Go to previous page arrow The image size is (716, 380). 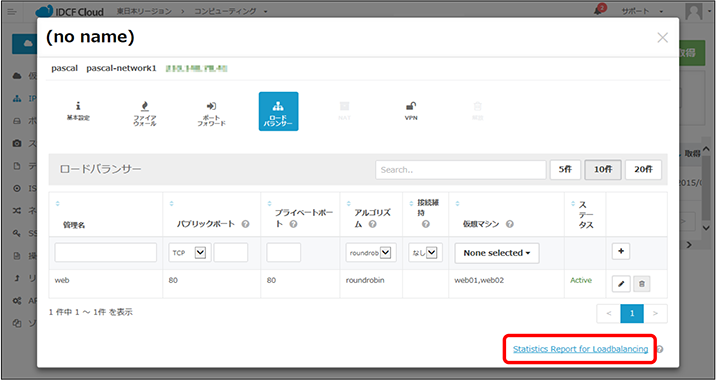pos(609,313)
